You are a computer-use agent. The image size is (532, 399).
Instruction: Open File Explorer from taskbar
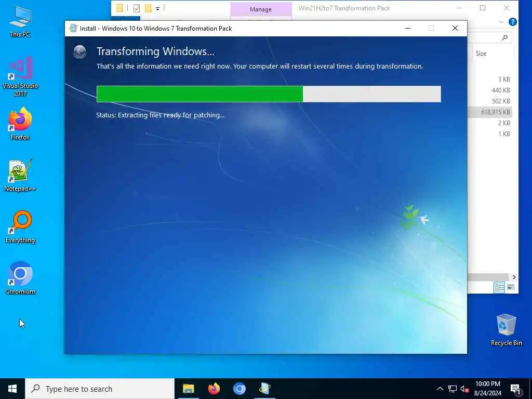click(x=188, y=389)
